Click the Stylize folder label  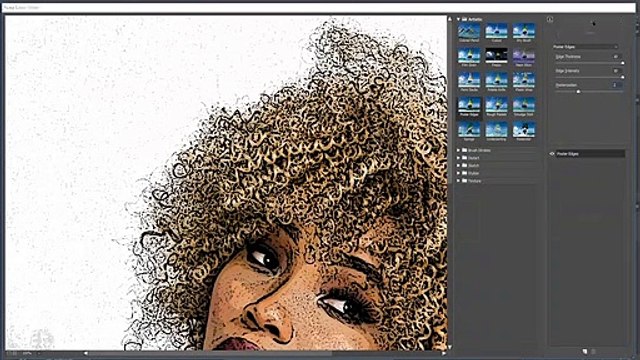(x=474, y=173)
